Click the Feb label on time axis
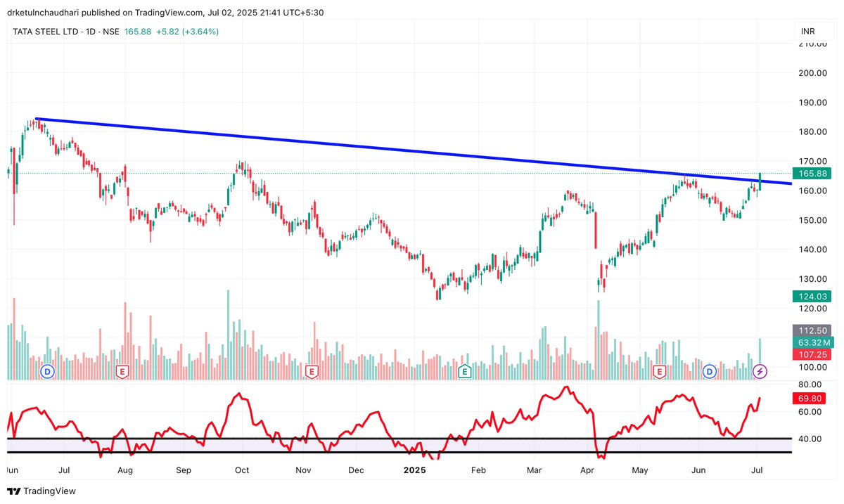The image size is (844, 504). (x=478, y=469)
